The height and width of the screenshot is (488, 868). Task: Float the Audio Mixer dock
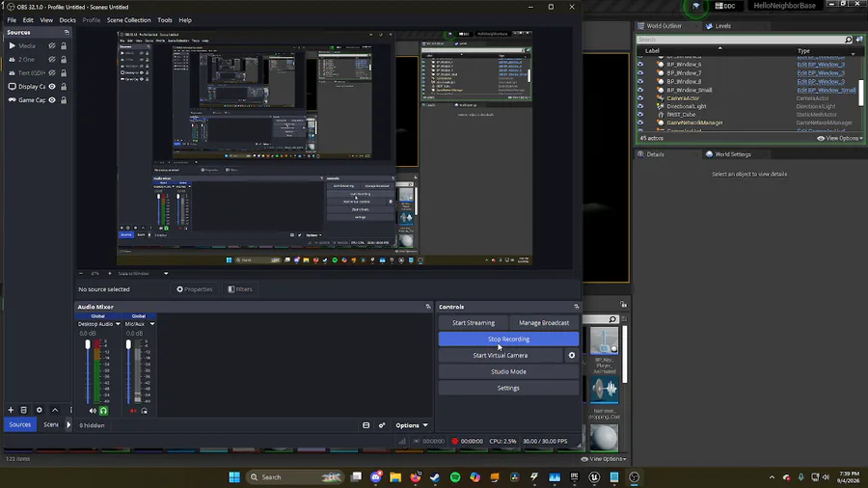428,307
